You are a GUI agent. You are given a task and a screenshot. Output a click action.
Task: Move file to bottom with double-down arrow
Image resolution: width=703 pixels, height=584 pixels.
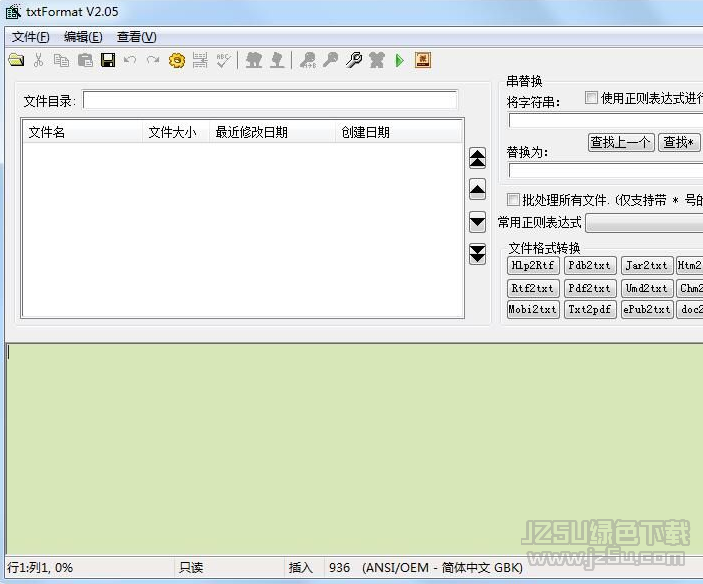click(477, 254)
